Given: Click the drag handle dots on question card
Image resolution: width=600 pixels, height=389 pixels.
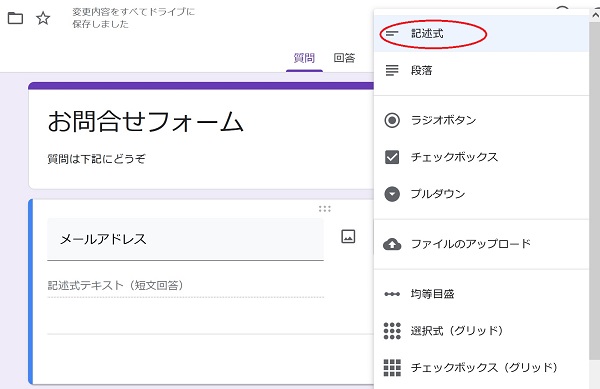Looking at the screenshot, I should [324, 209].
